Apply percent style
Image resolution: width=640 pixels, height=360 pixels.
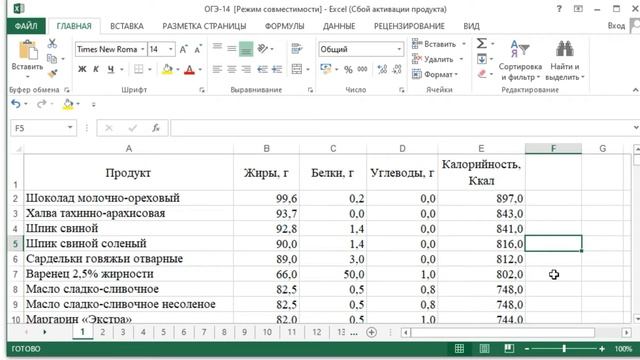click(348, 69)
